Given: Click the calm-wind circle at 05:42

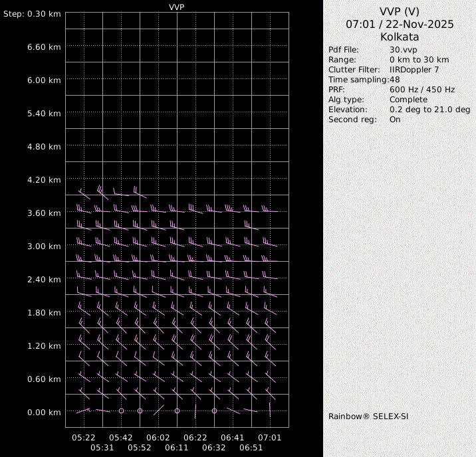Looking at the screenshot, I should point(121,411).
